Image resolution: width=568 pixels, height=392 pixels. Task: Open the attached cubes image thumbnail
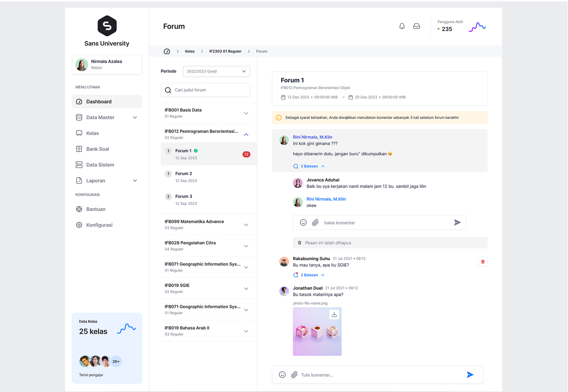[317, 332]
